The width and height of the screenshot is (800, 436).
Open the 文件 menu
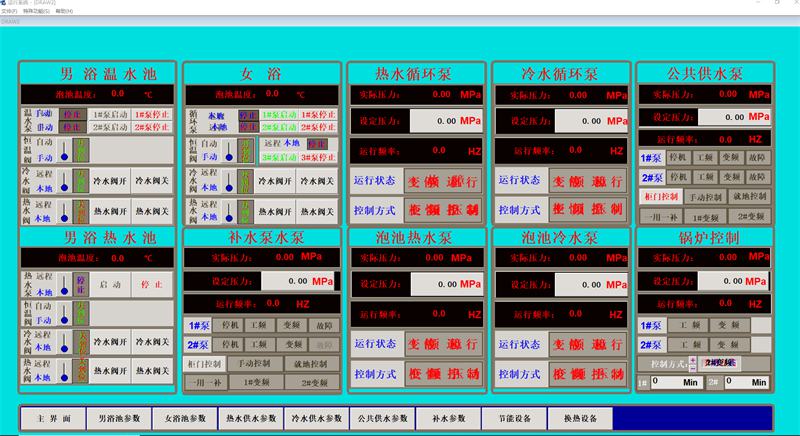[8, 11]
